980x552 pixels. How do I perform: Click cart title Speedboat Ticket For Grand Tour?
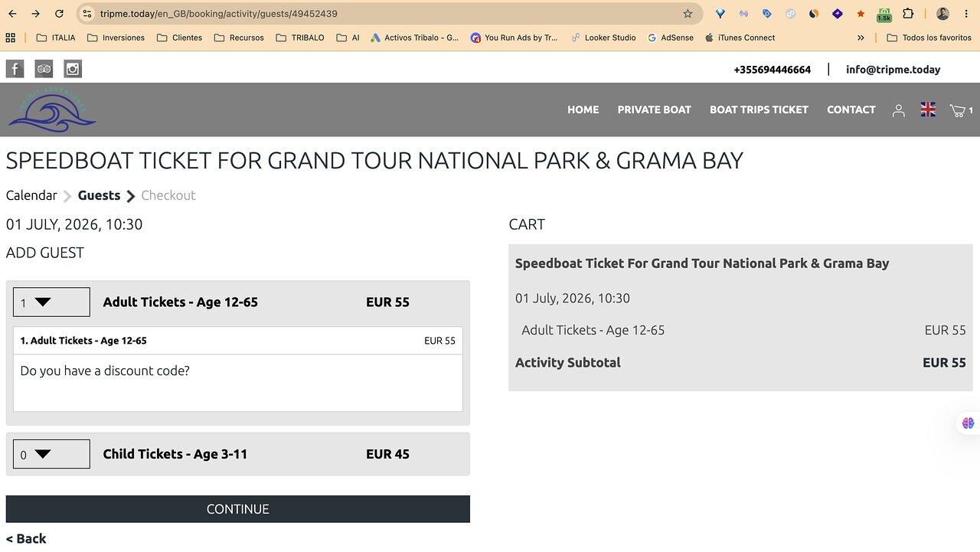pos(702,263)
